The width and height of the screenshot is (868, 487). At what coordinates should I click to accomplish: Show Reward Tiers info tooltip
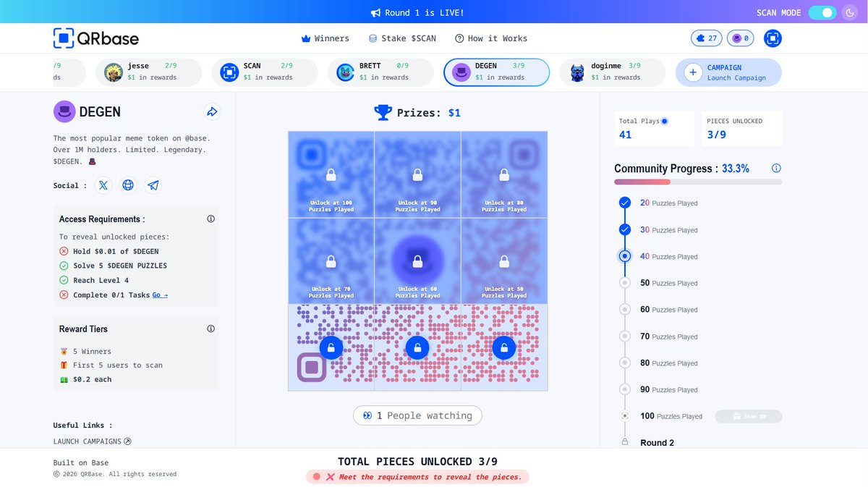click(x=210, y=329)
